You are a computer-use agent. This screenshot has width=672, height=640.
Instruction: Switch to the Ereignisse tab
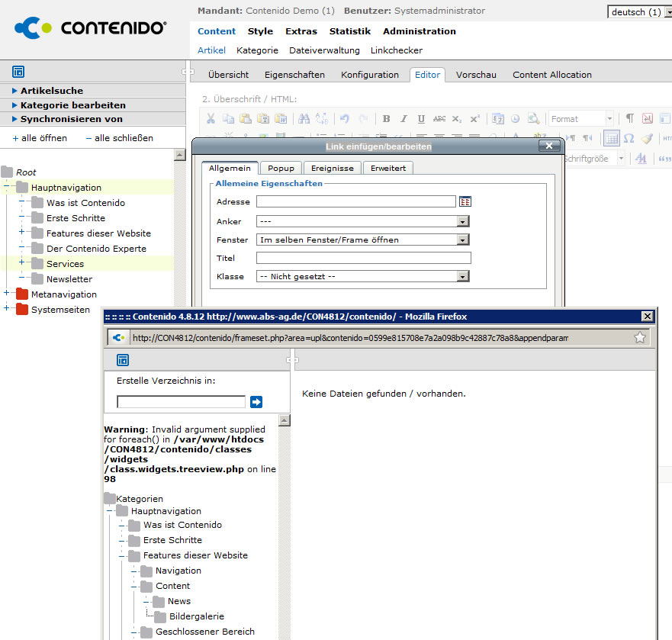(x=332, y=168)
